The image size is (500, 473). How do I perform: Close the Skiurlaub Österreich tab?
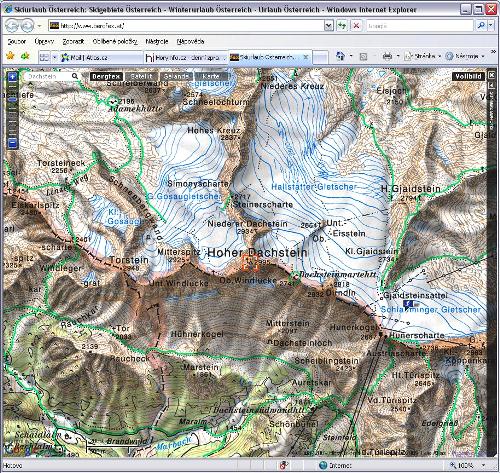305,57
